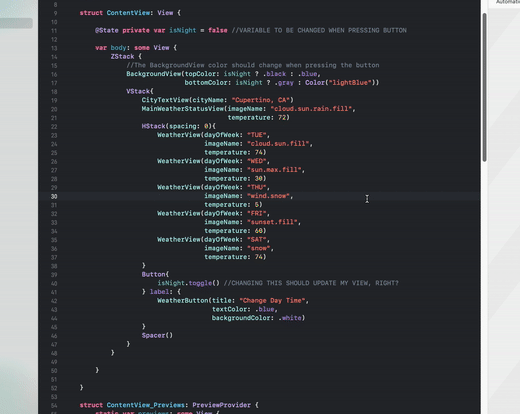Image resolution: width=520 pixels, height=414 pixels.
Task: Click the WeatherButton call
Action: (x=183, y=300)
